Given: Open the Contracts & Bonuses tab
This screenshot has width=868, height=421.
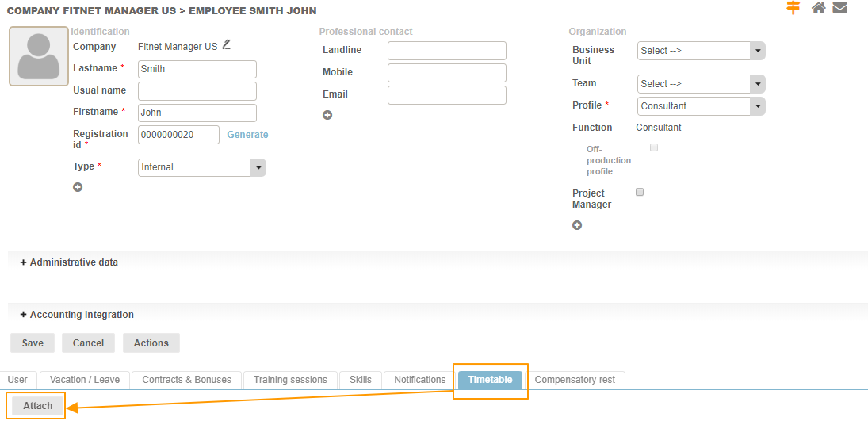Looking at the screenshot, I should pyautogui.click(x=186, y=380).
